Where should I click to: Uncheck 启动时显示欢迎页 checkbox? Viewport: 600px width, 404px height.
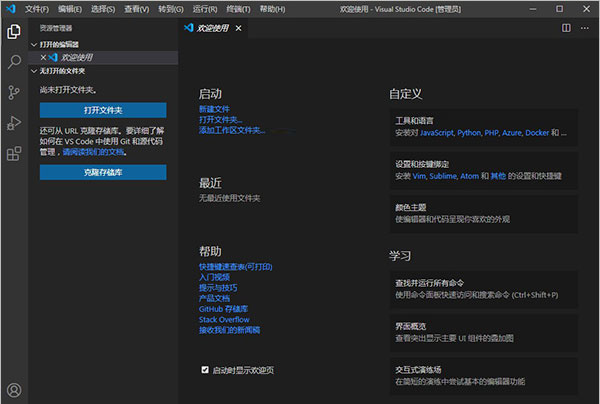(x=205, y=370)
